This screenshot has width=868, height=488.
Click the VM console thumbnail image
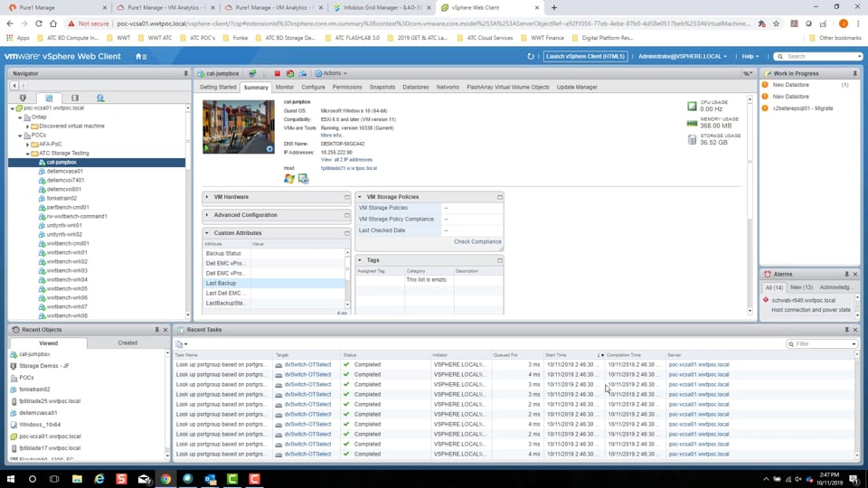coord(239,127)
